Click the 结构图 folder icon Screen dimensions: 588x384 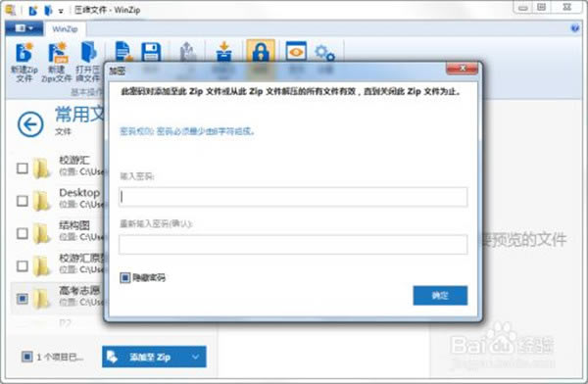[41, 233]
